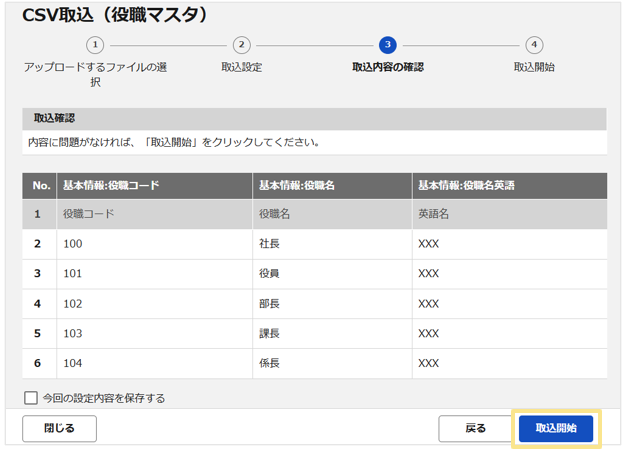Click the No. column header
Image resolution: width=627 pixels, height=451 pixels.
point(39,186)
